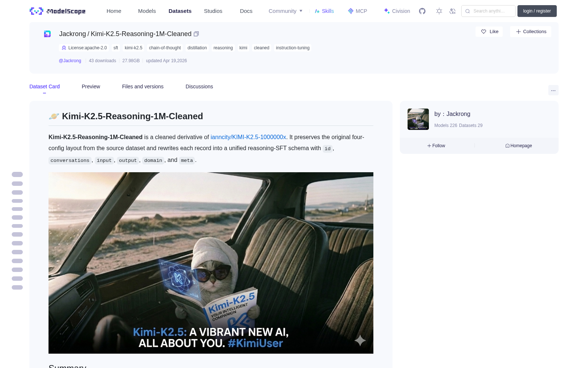Image resolution: width=588 pixels, height=368 pixels.
Task: Click the dataset avatar icon beside Jackrong
Action: point(47,34)
